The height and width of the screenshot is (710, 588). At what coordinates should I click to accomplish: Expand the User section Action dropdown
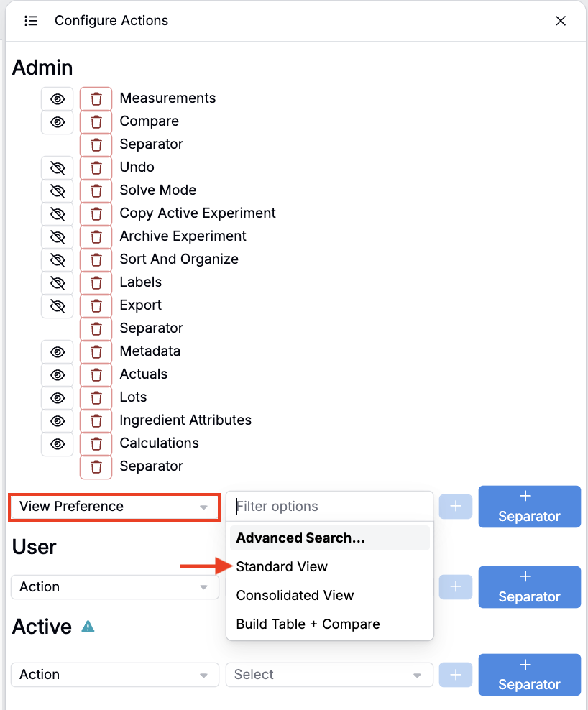(x=114, y=587)
